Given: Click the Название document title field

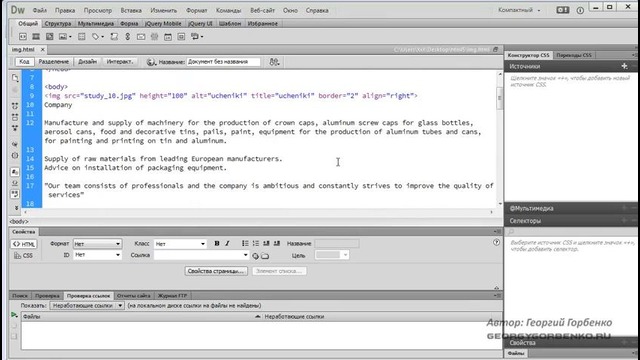Looking at the screenshot, I should (223, 62).
